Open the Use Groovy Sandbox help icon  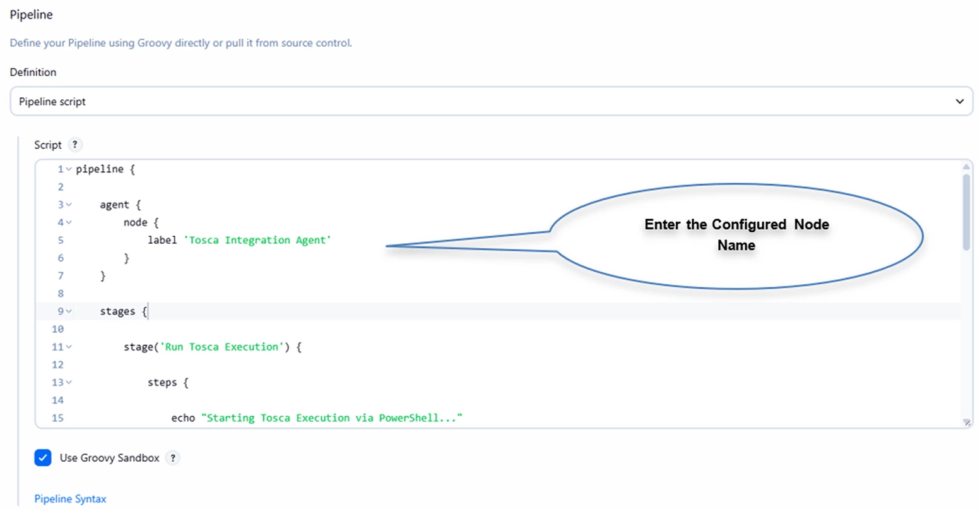pos(173,458)
